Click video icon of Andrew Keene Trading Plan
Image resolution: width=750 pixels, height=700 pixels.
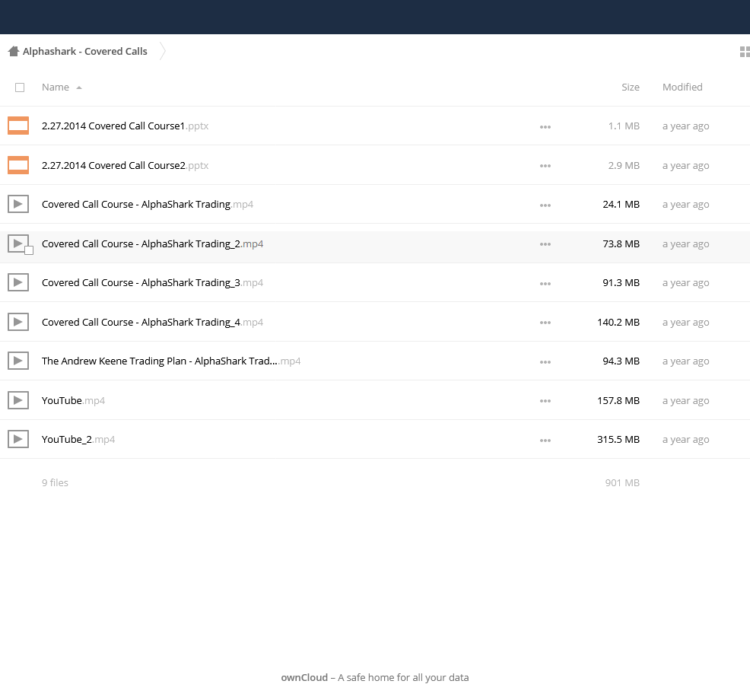pos(18,361)
